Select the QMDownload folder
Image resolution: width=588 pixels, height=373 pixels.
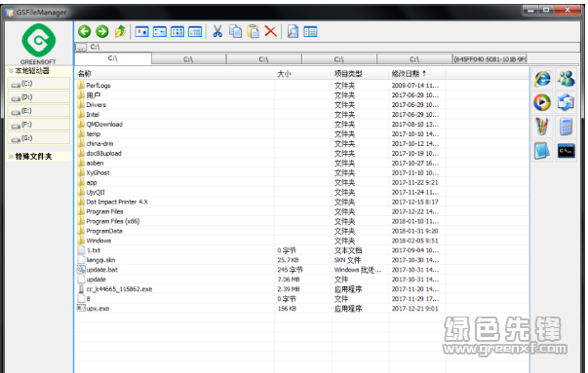tap(104, 125)
